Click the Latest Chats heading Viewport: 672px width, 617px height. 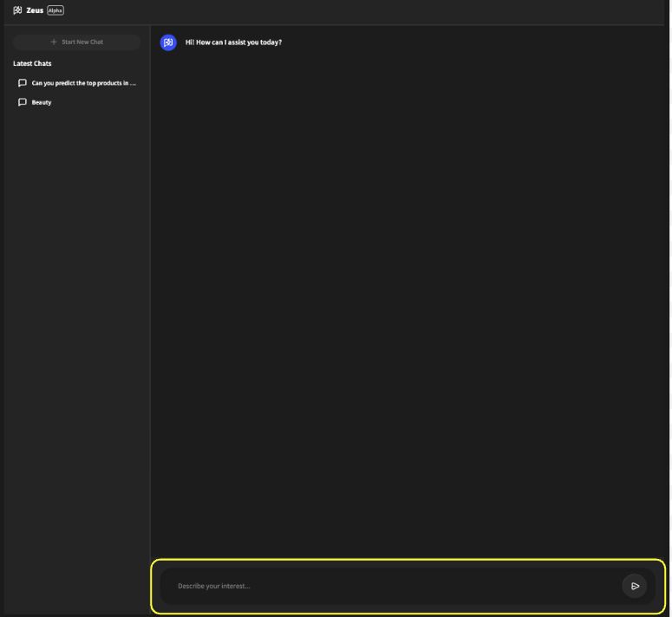pos(32,63)
